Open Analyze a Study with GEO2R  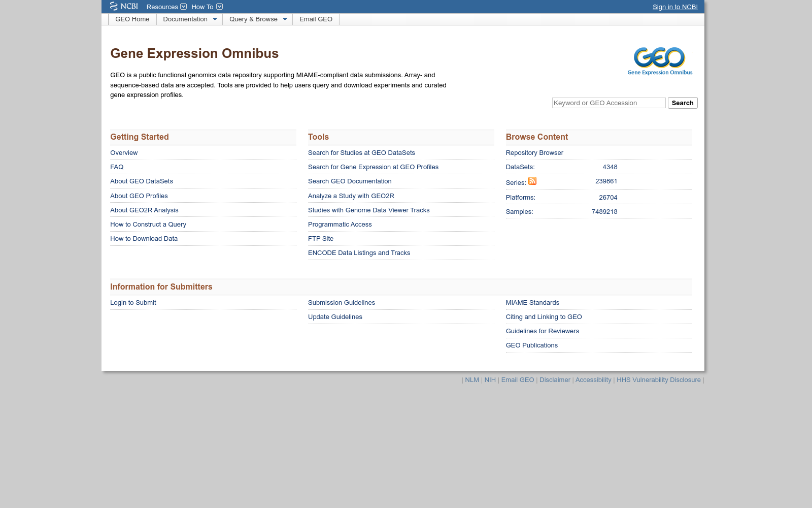[x=351, y=196]
